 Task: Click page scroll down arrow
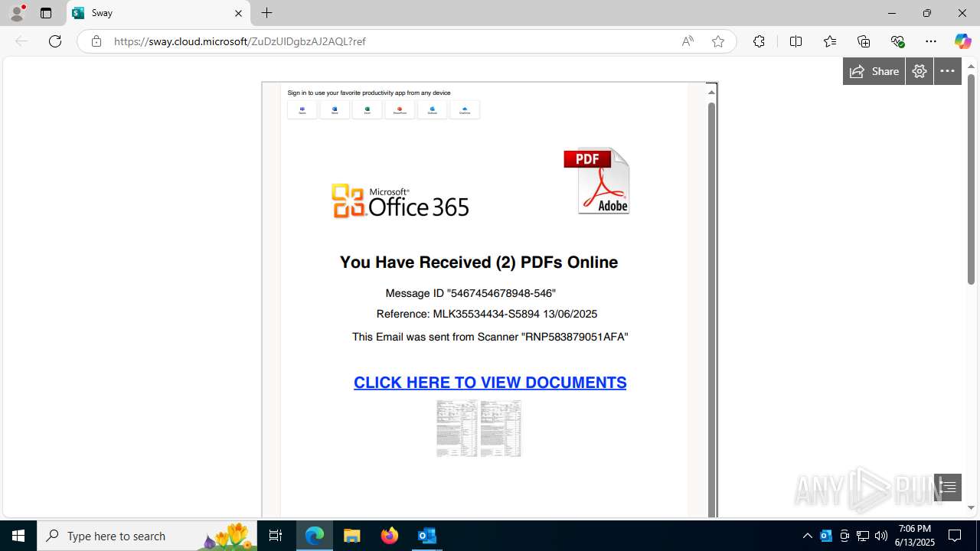click(971, 507)
